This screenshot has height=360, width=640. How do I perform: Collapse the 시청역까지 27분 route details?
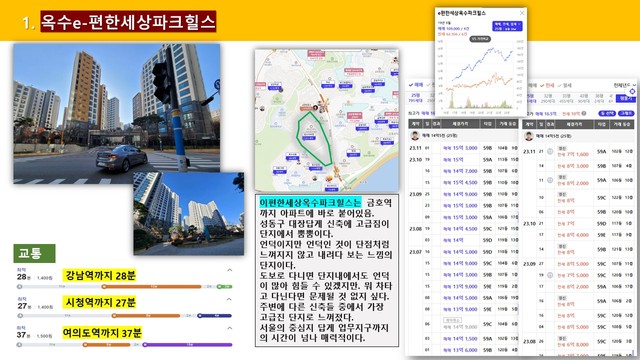point(230,299)
